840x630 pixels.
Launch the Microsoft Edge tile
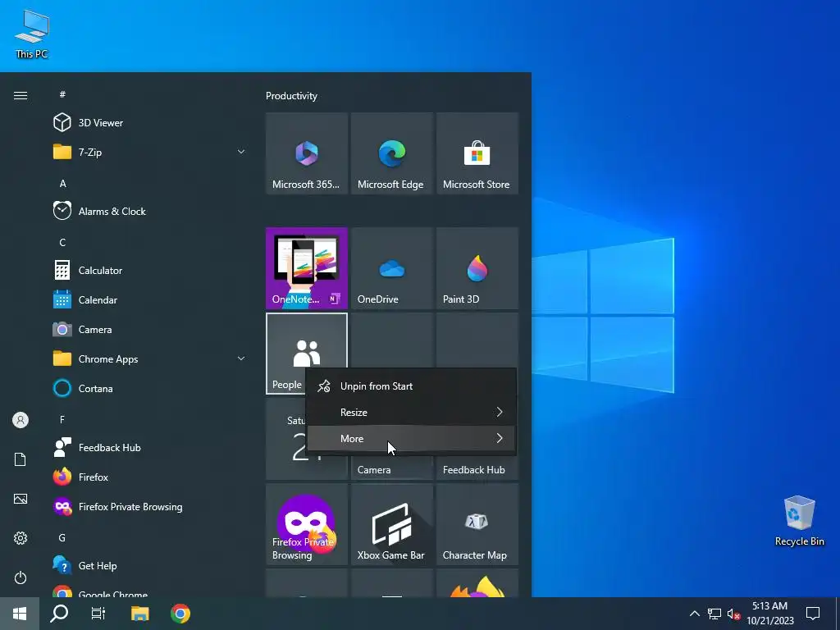pyautogui.click(x=391, y=153)
